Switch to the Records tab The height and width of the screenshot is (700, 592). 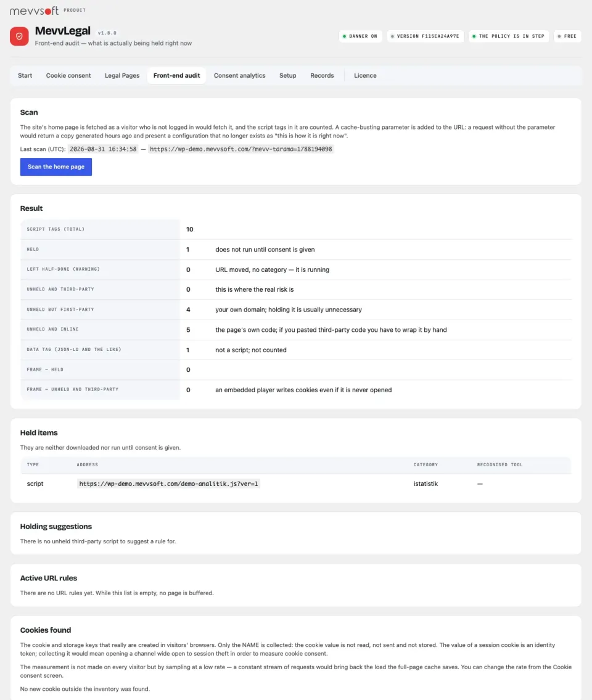point(322,75)
